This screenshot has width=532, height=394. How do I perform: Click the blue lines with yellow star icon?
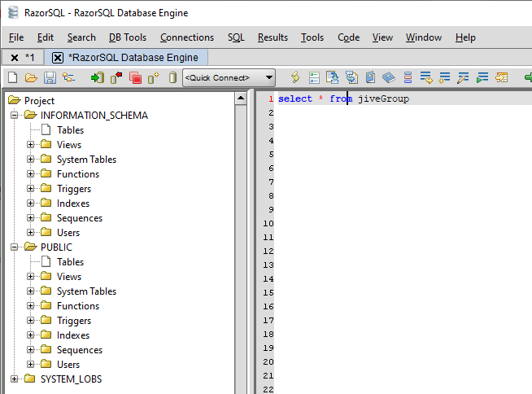pyautogui.click(x=444, y=77)
